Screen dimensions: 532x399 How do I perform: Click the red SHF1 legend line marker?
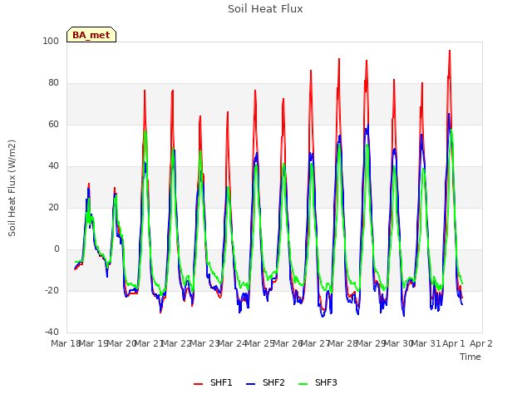(198, 384)
